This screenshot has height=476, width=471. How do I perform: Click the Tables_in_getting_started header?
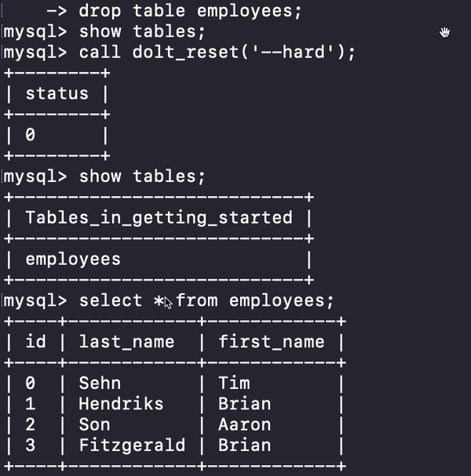[x=159, y=217]
